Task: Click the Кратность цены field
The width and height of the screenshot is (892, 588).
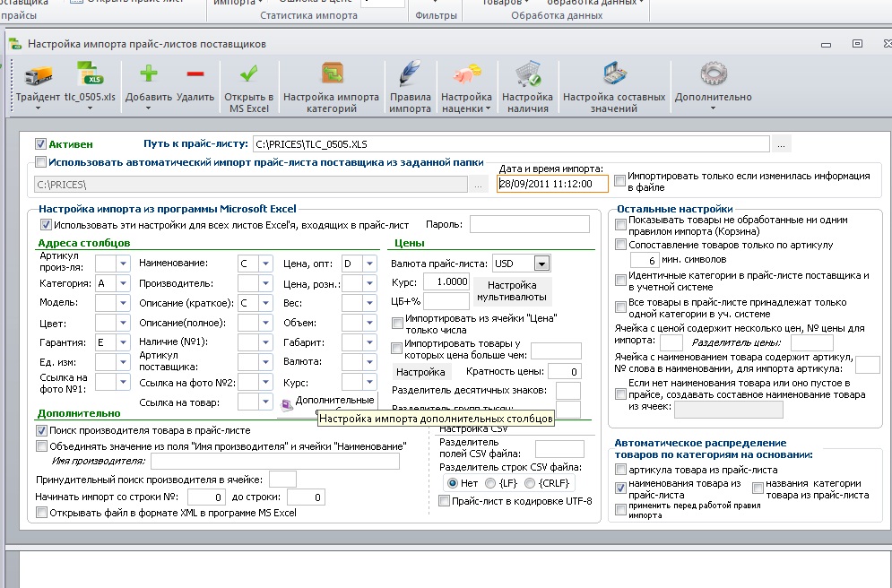Action: point(564,372)
